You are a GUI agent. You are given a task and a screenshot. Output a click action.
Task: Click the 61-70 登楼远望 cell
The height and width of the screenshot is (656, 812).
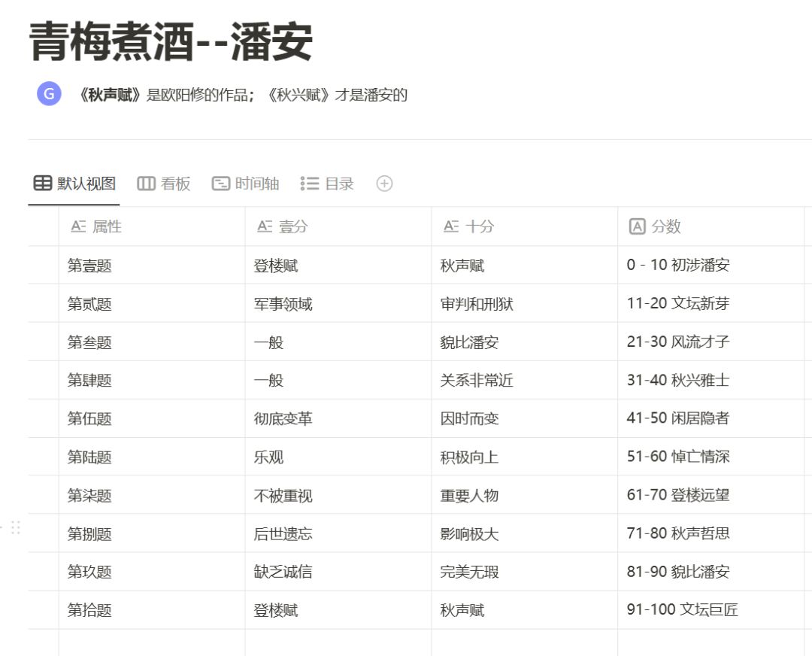tap(711, 495)
